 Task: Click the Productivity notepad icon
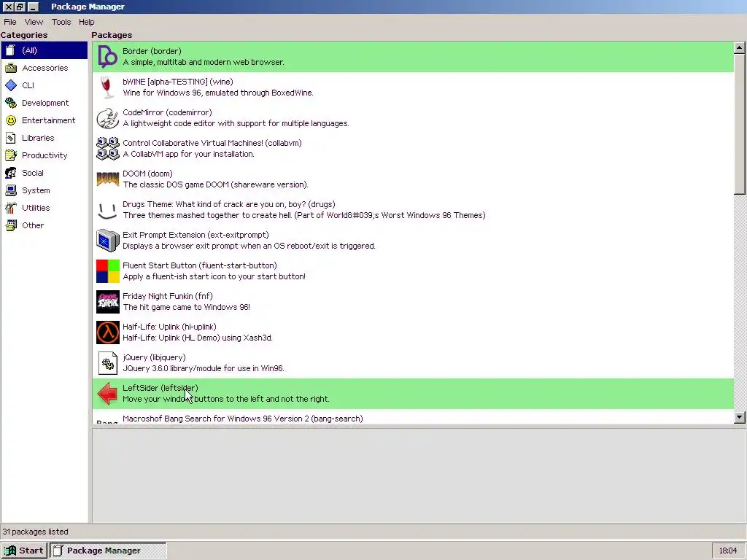coord(11,155)
